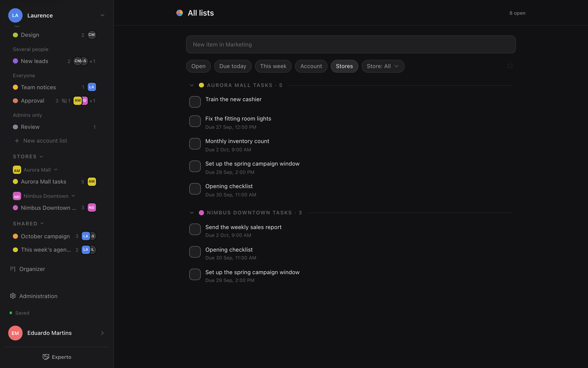Open the Store: All dropdown
The width and height of the screenshot is (588, 368).
(383, 66)
